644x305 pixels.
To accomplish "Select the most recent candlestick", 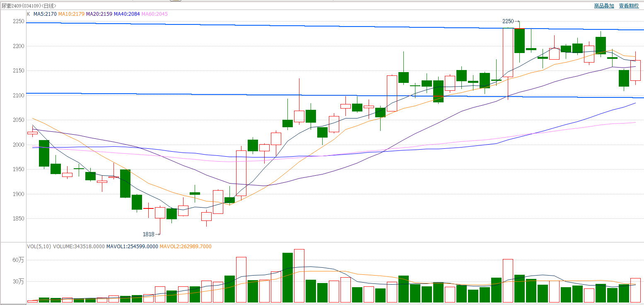I will coord(635,70).
